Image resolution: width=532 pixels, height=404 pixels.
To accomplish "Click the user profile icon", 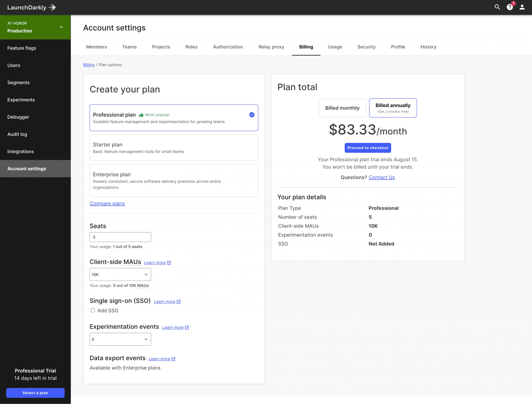I will pyautogui.click(x=522, y=7).
